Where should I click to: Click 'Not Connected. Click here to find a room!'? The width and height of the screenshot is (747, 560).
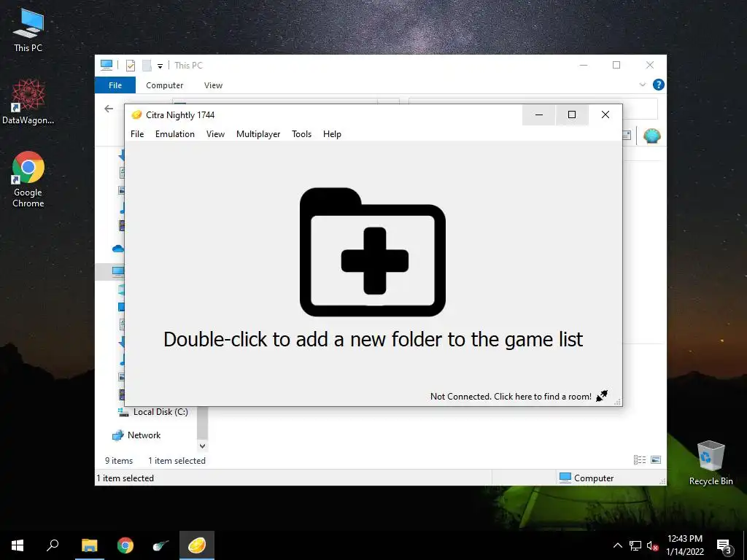click(511, 396)
